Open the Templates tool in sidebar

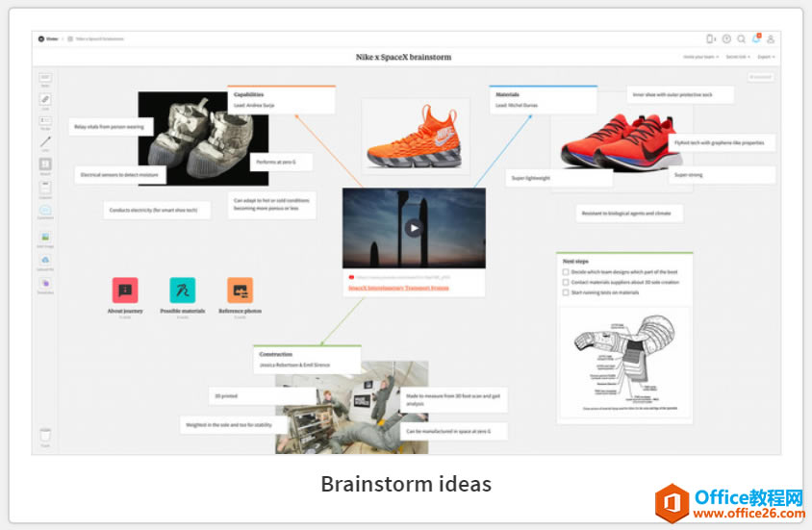pos(45,284)
